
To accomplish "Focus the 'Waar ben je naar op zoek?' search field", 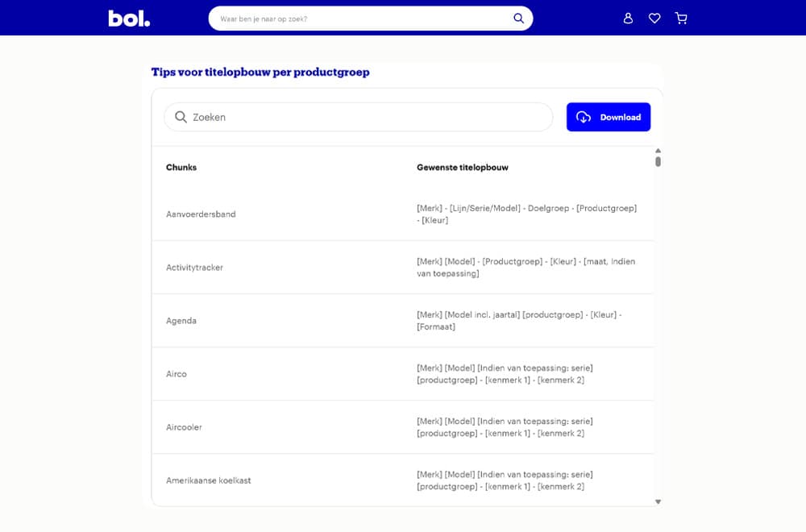I will [x=371, y=19].
